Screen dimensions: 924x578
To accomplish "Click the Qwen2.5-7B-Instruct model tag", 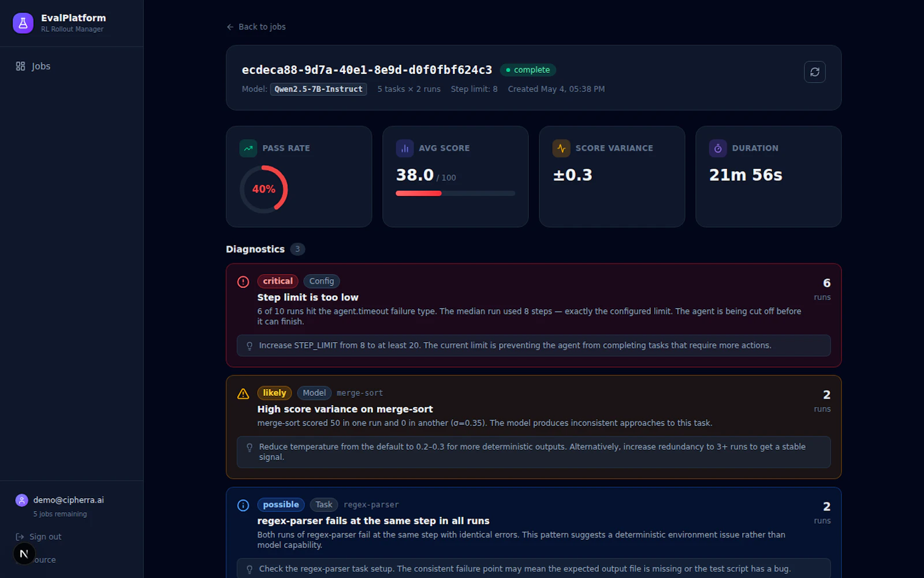I will tap(318, 89).
